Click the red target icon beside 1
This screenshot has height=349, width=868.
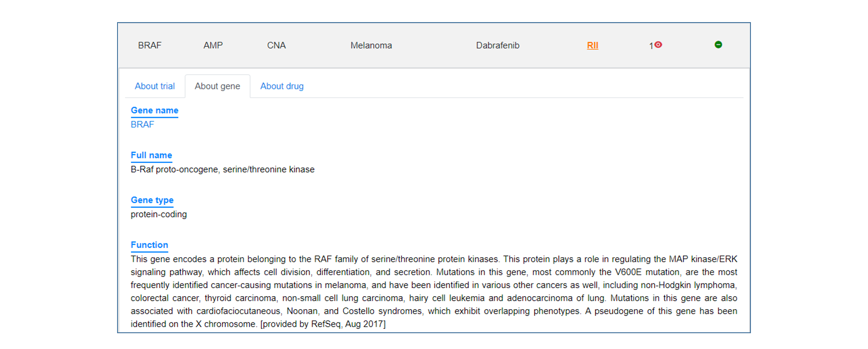tap(658, 45)
